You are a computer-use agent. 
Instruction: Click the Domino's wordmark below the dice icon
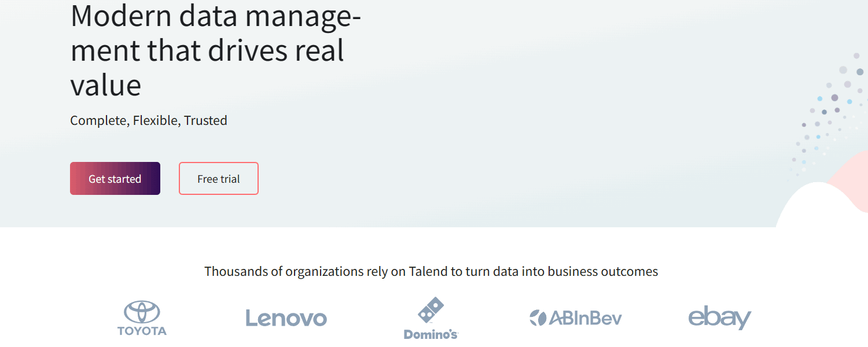430,334
